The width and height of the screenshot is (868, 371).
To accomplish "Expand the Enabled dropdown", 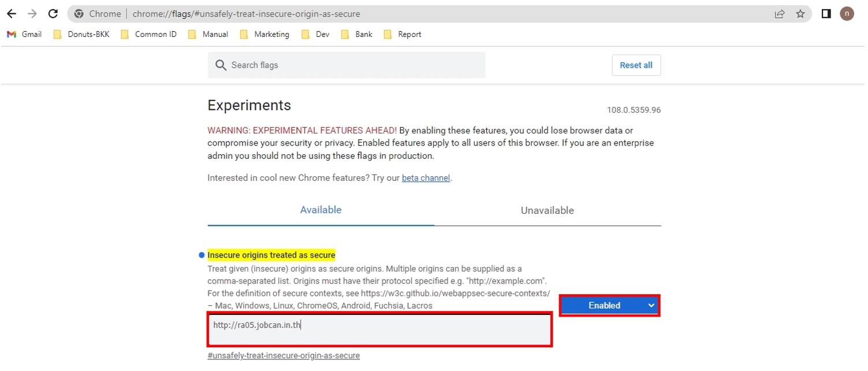I will [610, 305].
